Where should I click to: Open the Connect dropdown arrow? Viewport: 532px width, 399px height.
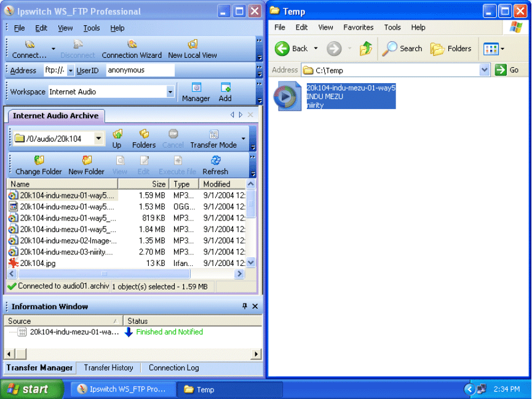coord(54,49)
